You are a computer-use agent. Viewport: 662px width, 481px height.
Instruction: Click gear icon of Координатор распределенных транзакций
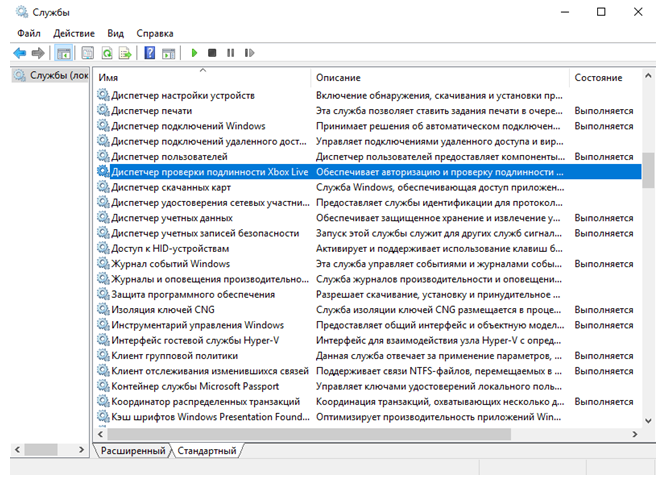click(103, 401)
